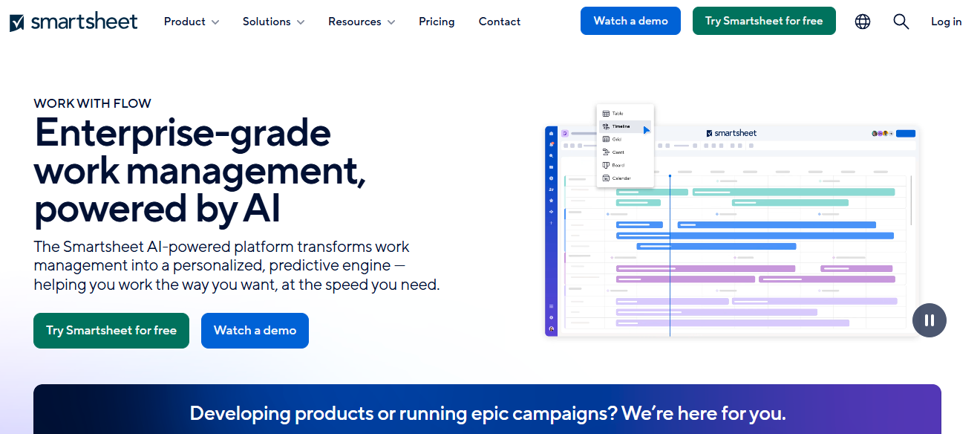This screenshot has height=434, width=980.
Task: Click the header Try Smartsheet for free button
Action: pyautogui.click(x=764, y=21)
